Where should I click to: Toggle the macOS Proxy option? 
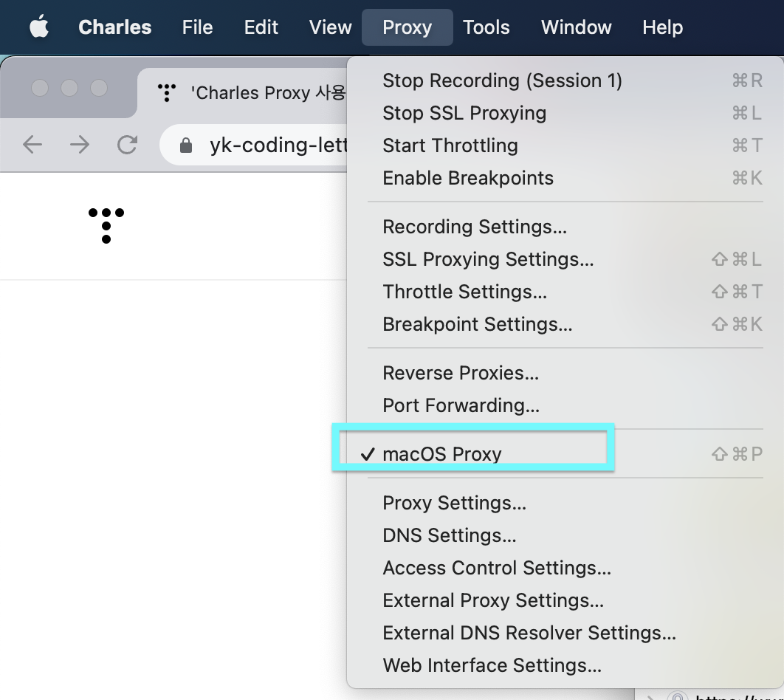tap(565, 454)
